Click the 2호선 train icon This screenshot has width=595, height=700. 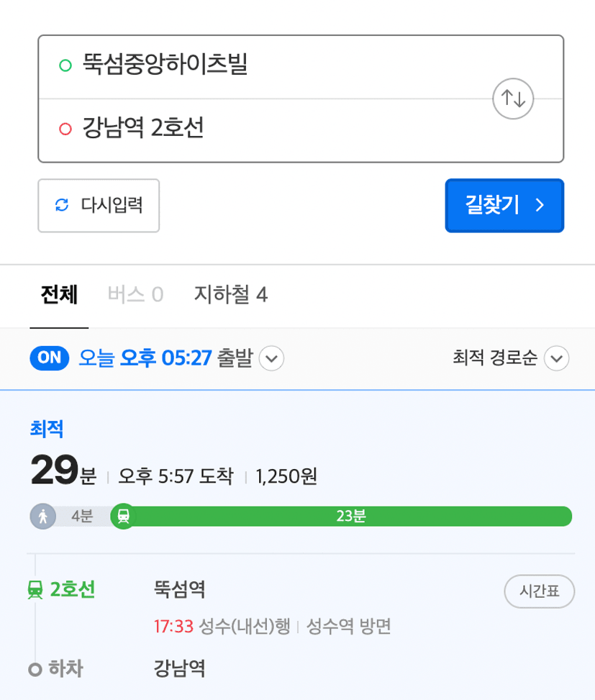tap(35, 590)
